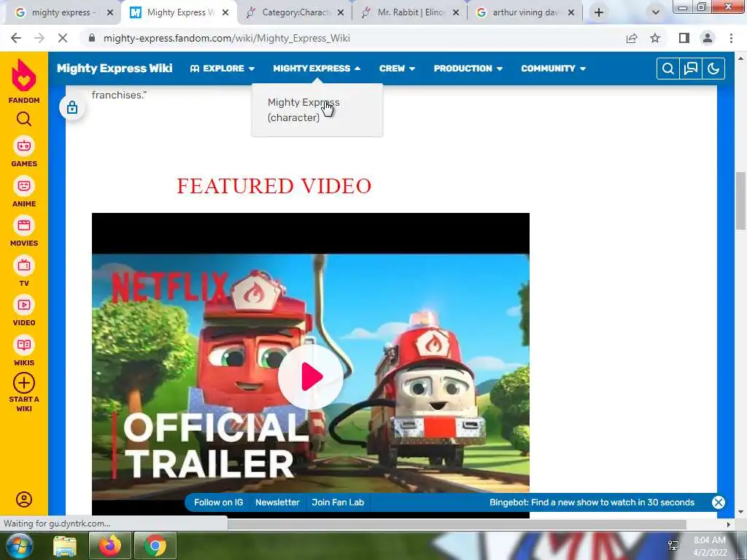This screenshot has width=747, height=560.
Task: Close the Mighty Express Wiki tab
Action: (x=225, y=13)
